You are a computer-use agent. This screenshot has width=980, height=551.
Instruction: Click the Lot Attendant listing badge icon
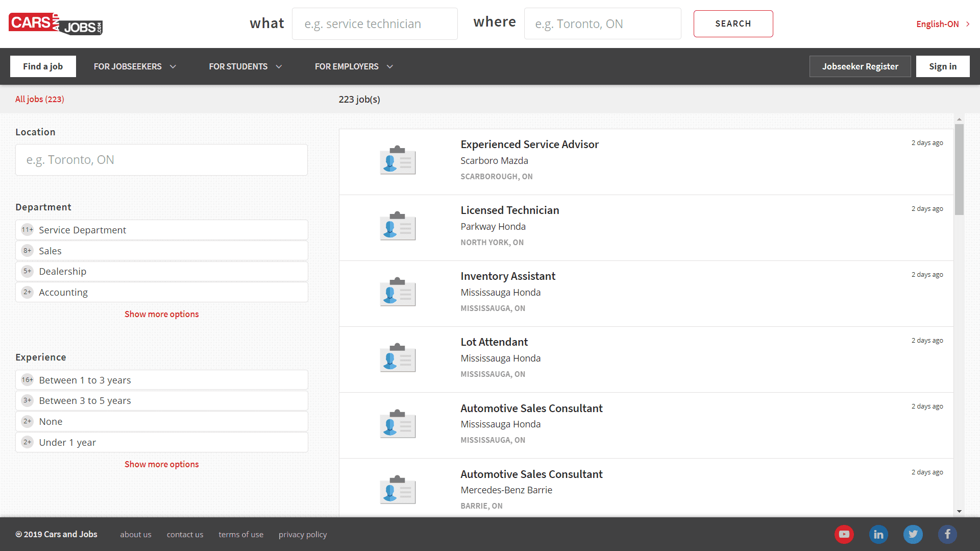398,358
